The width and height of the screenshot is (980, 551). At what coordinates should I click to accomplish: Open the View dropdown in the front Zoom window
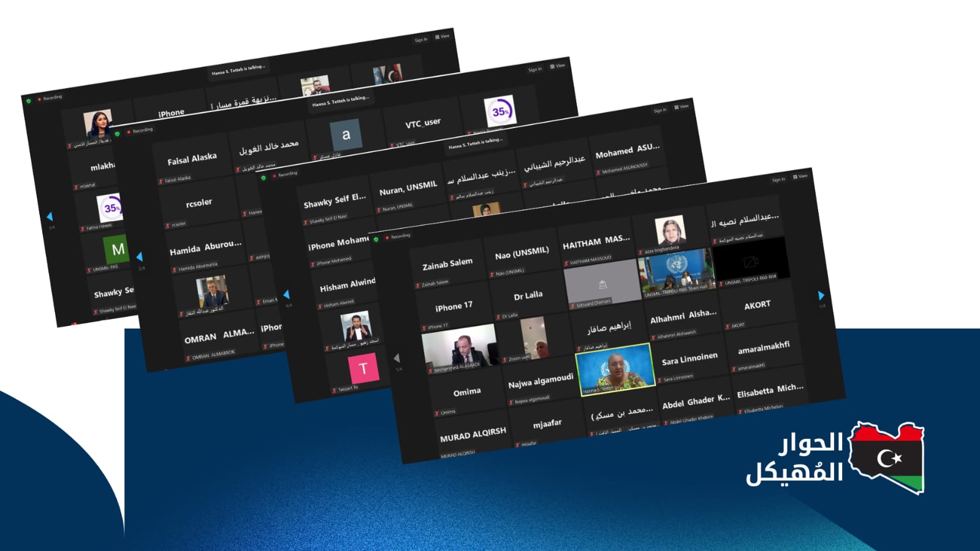800,177
